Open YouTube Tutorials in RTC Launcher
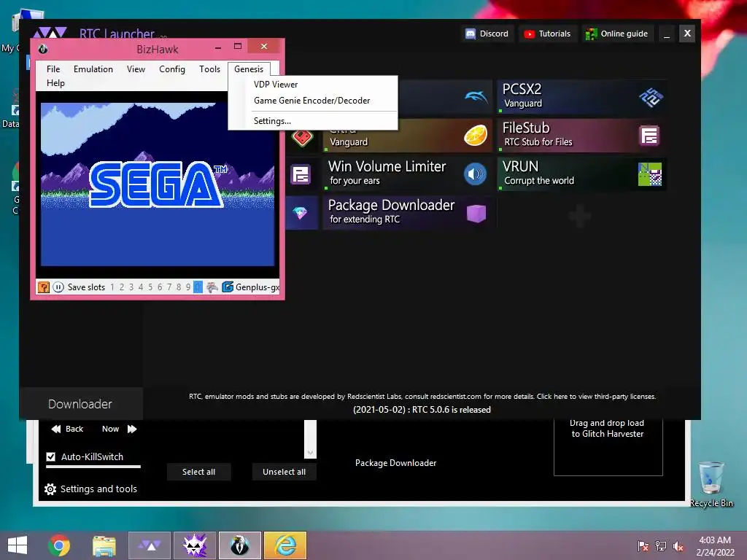This screenshot has width=747, height=560. tap(547, 34)
